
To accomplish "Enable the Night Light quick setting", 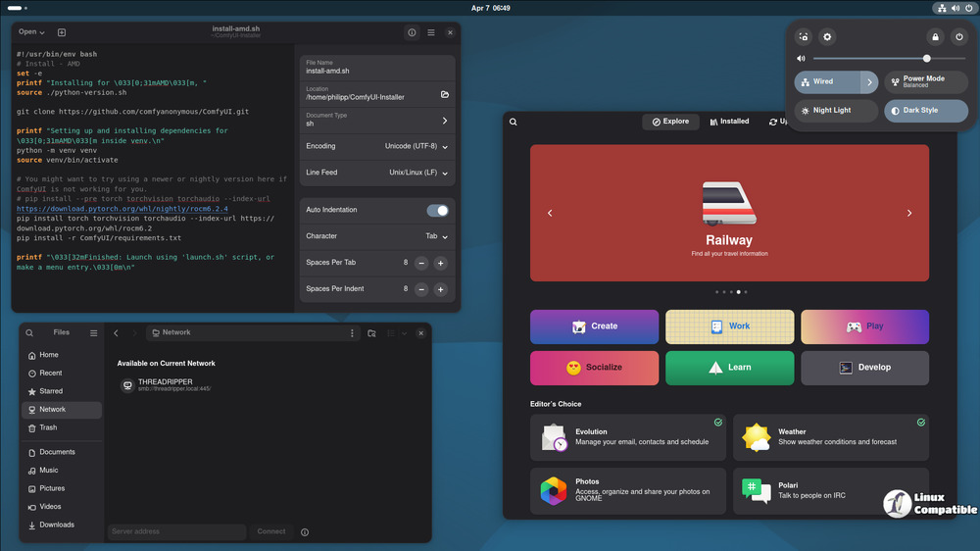I will click(836, 111).
